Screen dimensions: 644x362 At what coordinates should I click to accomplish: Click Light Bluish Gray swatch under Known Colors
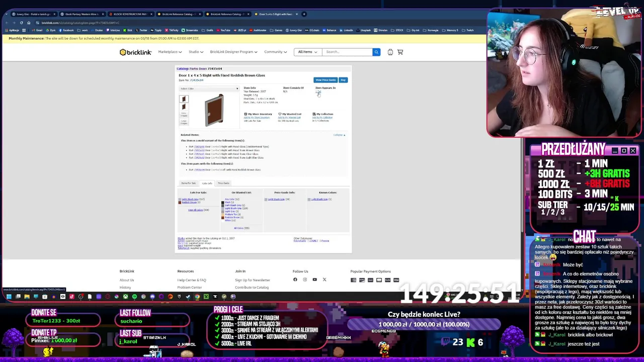coord(309,199)
